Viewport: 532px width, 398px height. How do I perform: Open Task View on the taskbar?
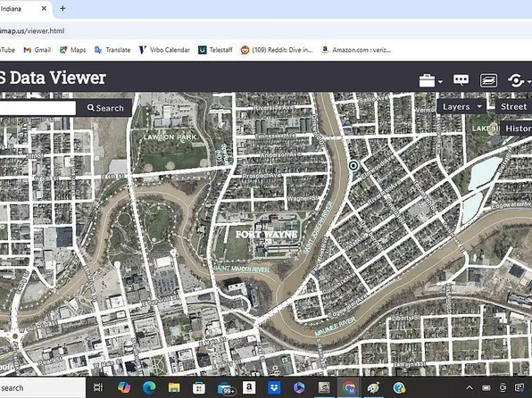[x=98, y=387]
